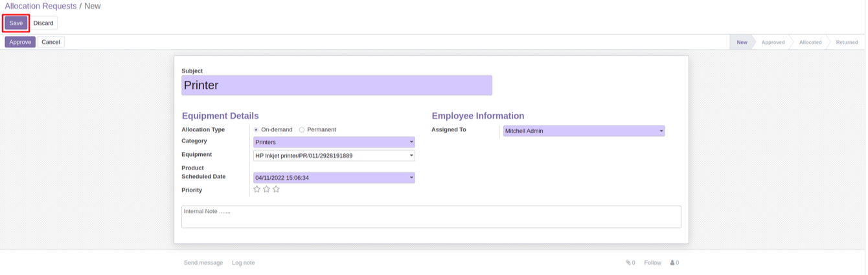Screen dimensions: 868x275
Task: Select Permanent allocation type
Action: tap(302, 130)
